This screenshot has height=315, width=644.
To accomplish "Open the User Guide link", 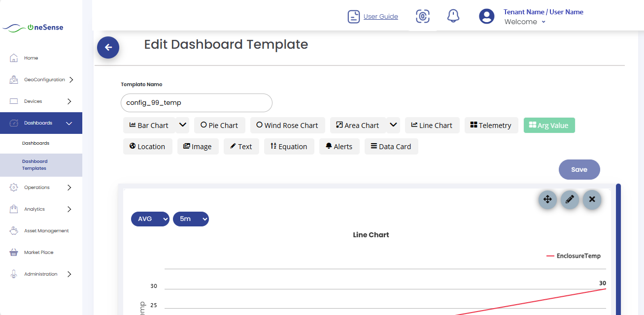I will pos(379,16).
